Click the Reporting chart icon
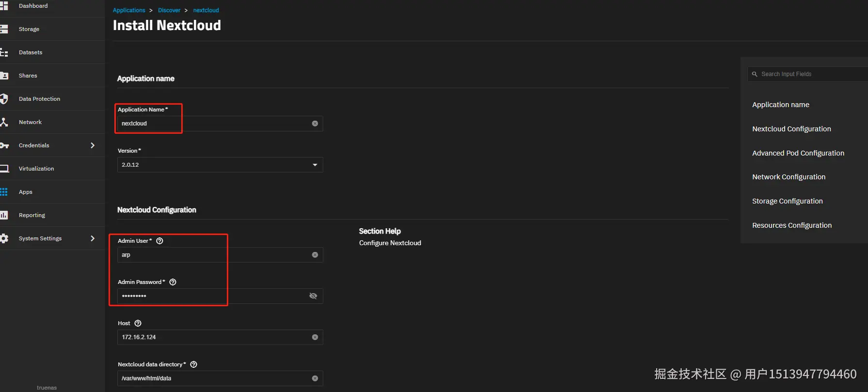The image size is (868, 392). (x=4, y=215)
